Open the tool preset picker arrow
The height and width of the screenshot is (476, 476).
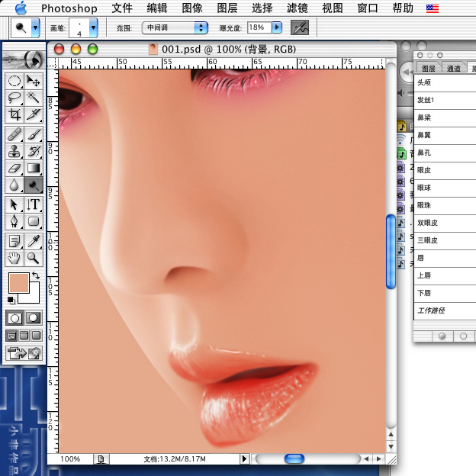click(36, 27)
